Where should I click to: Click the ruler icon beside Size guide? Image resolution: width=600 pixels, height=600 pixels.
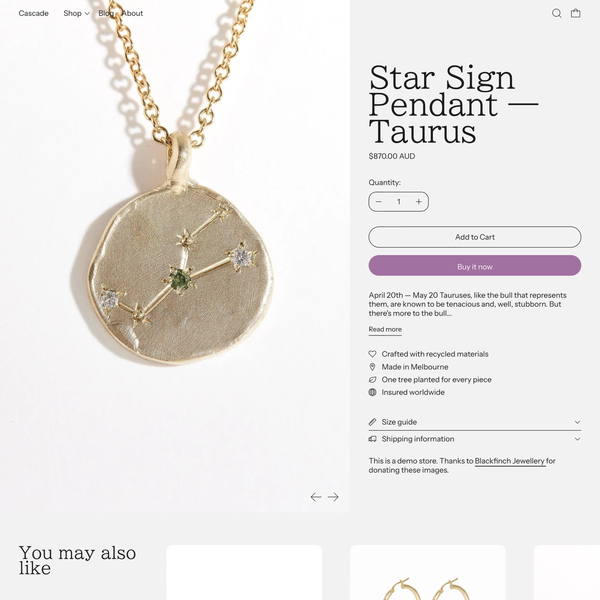coord(372,422)
